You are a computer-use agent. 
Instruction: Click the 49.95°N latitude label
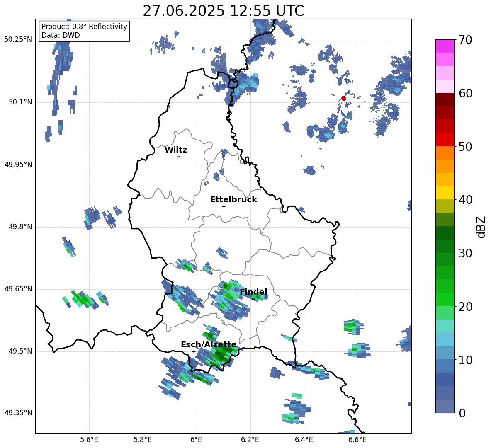[18, 165]
